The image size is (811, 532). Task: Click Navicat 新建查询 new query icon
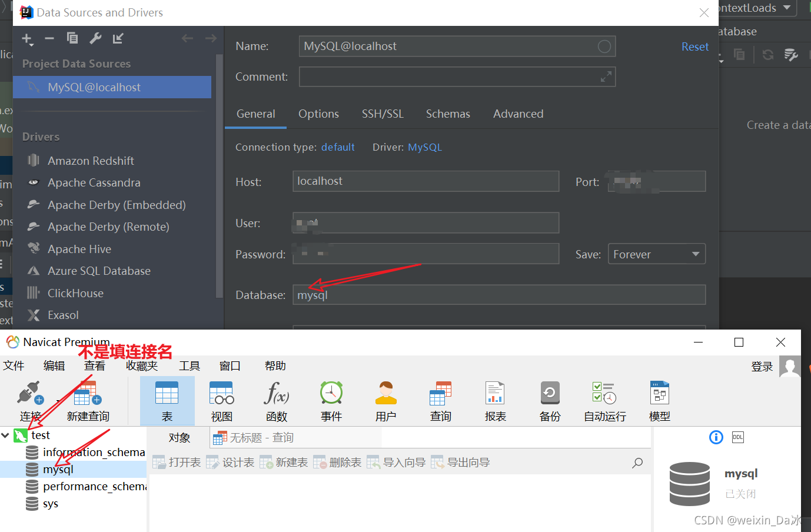pos(88,401)
